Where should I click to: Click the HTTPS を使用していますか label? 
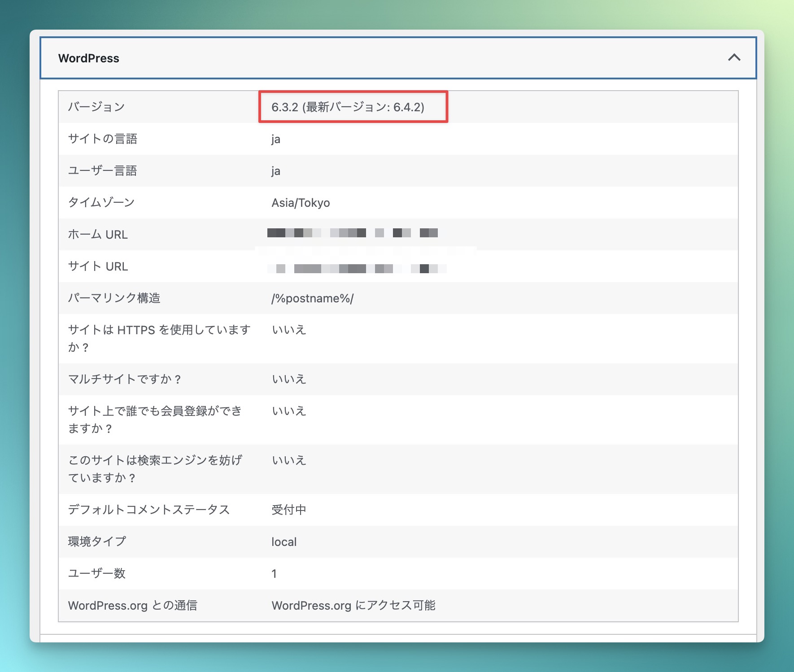click(159, 338)
